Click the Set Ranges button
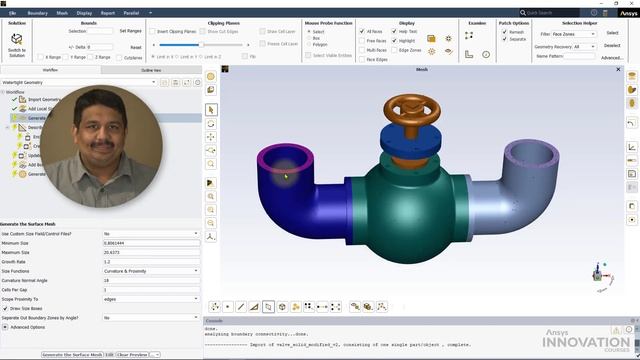Screen dimensions: 640x360 131,31
